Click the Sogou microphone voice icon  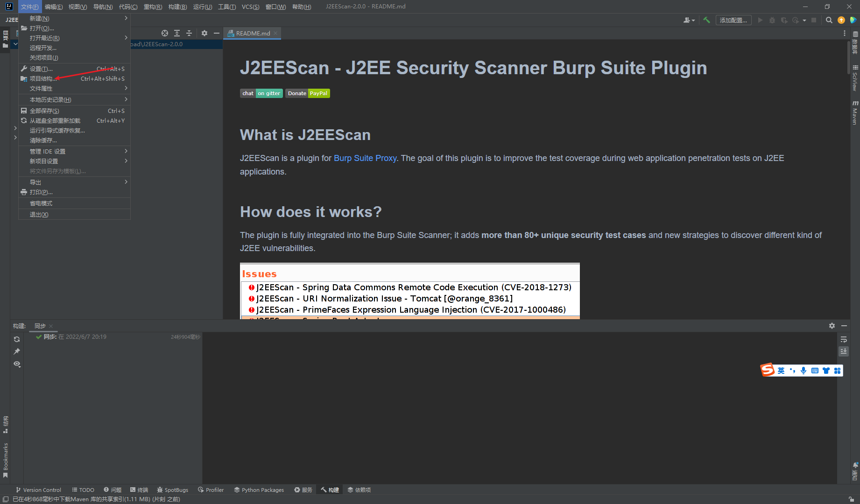pos(804,371)
